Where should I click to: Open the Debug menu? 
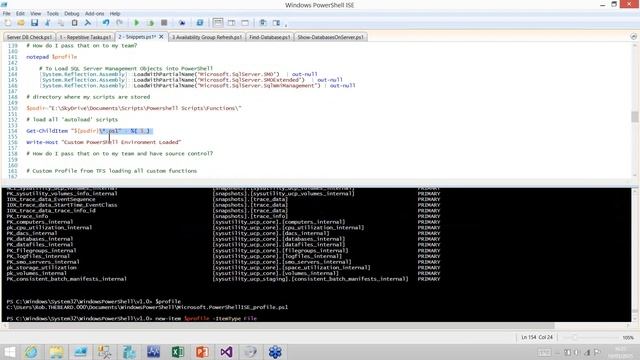click(x=71, y=13)
